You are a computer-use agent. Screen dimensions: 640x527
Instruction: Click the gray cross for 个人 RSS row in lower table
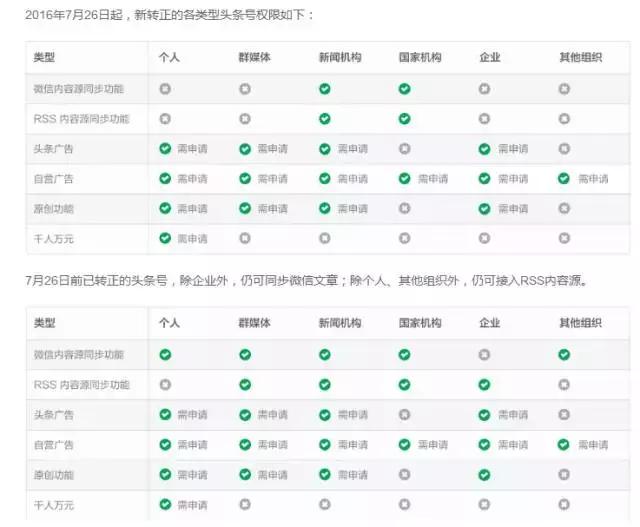pos(165,385)
